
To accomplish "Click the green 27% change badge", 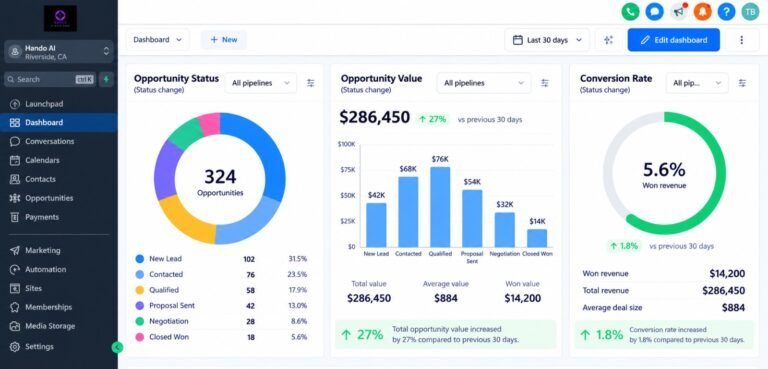I will (x=432, y=119).
